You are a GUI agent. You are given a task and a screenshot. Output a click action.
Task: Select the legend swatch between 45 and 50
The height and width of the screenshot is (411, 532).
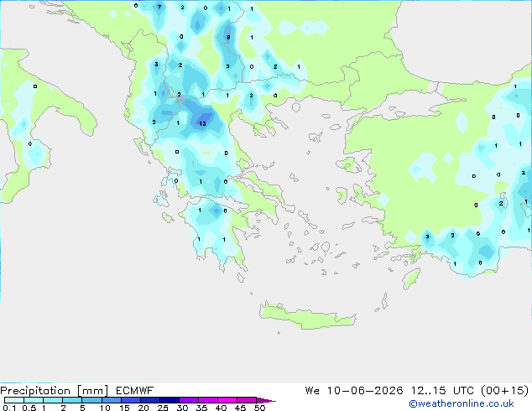pos(247,400)
